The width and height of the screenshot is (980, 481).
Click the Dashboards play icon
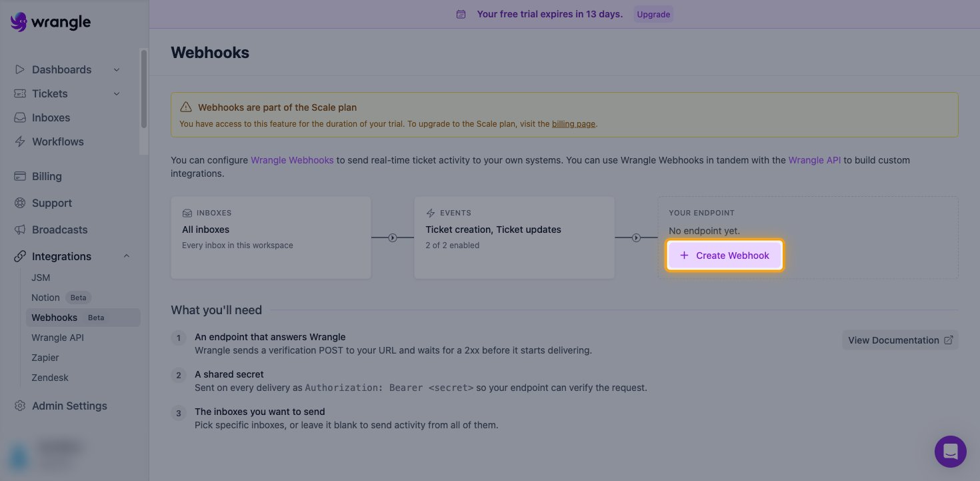20,69
